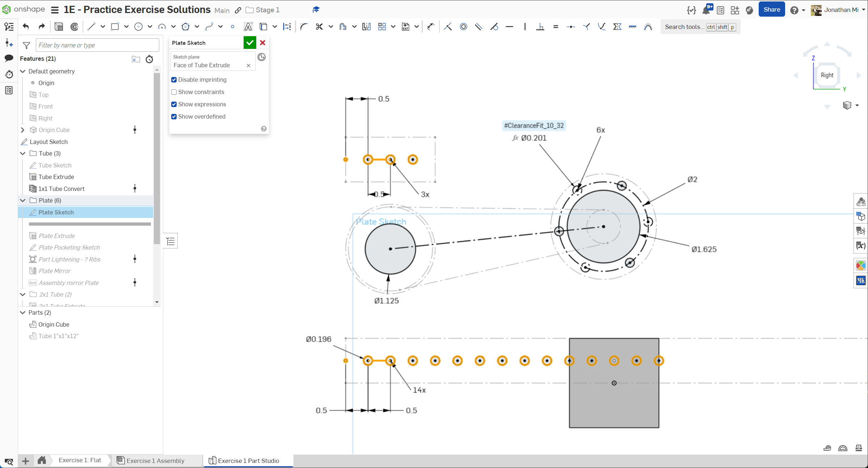Click the Concentric constraint icon
This screenshot has width=868, height=468.
(x=463, y=26)
